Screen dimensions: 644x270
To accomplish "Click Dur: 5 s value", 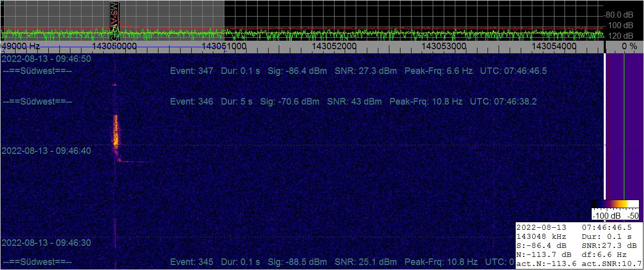I will point(237,102).
